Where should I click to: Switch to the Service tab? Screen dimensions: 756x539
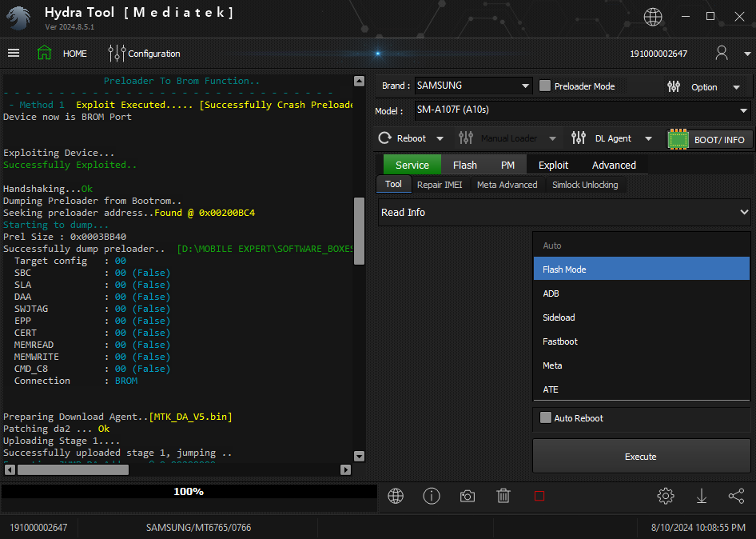click(x=412, y=165)
